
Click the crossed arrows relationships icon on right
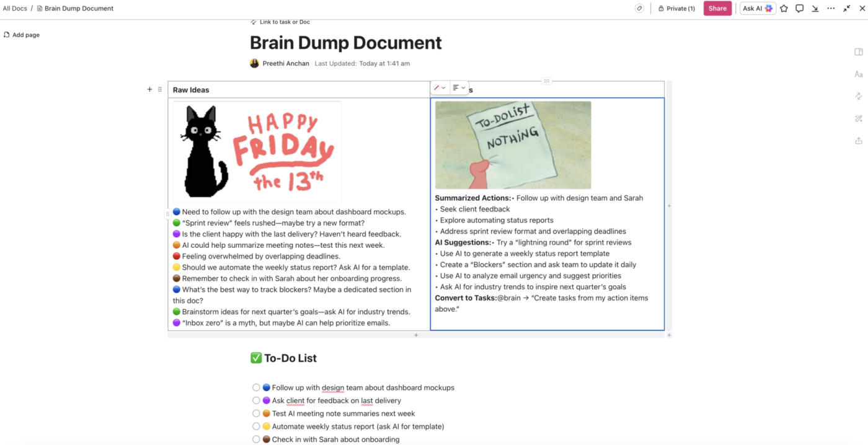859,96
